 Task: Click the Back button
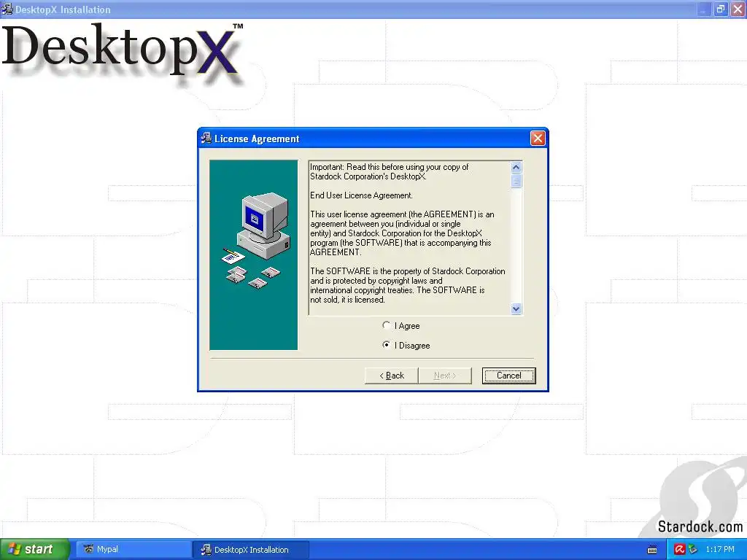[x=392, y=376]
